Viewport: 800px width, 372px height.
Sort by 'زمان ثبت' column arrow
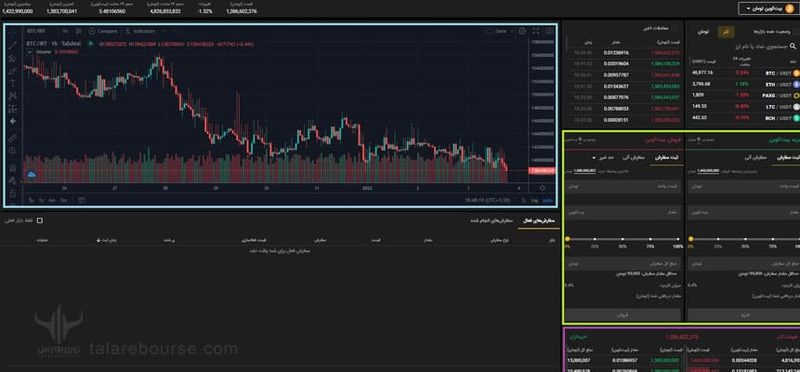pyautogui.click(x=98, y=239)
